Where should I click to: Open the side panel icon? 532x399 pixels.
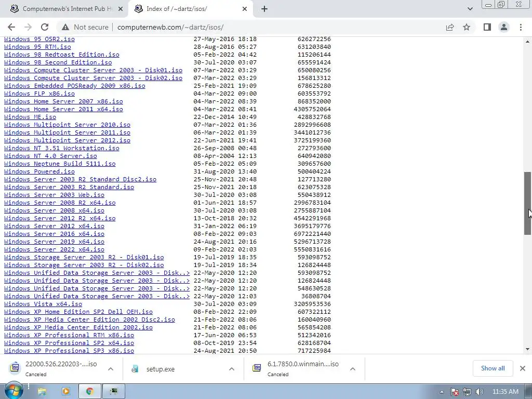pyautogui.click(x=487, y=27)
